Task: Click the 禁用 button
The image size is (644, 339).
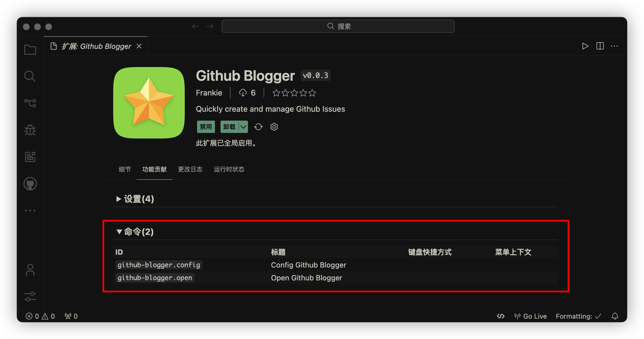Action: point(206,127)
